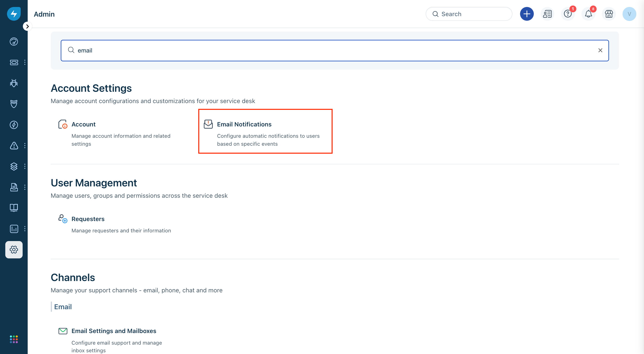Open the Solutions book icon in sidebar
The image size is (644, 354).
(x=14, y=208)
